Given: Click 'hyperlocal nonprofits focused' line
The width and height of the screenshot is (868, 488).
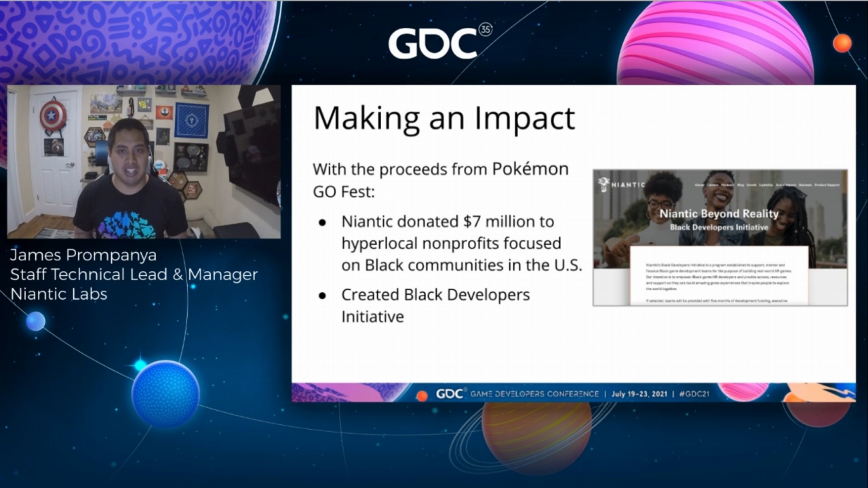Looking at the screenshot, I should click(x=451, y=243).
